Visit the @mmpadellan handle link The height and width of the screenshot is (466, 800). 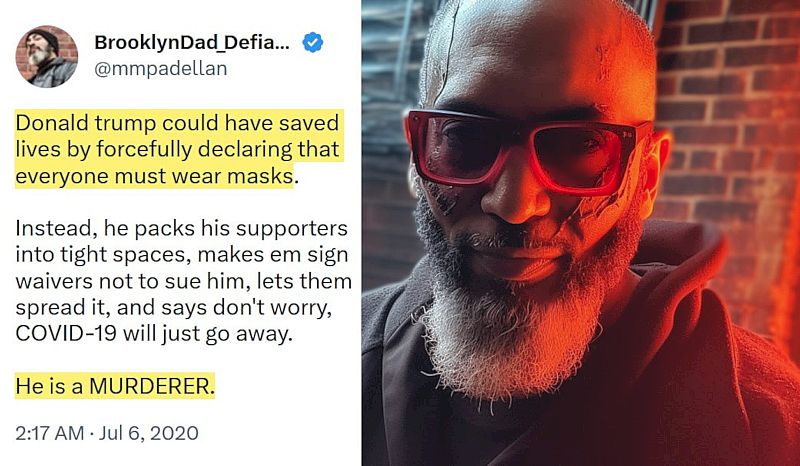tap(161, 69)
